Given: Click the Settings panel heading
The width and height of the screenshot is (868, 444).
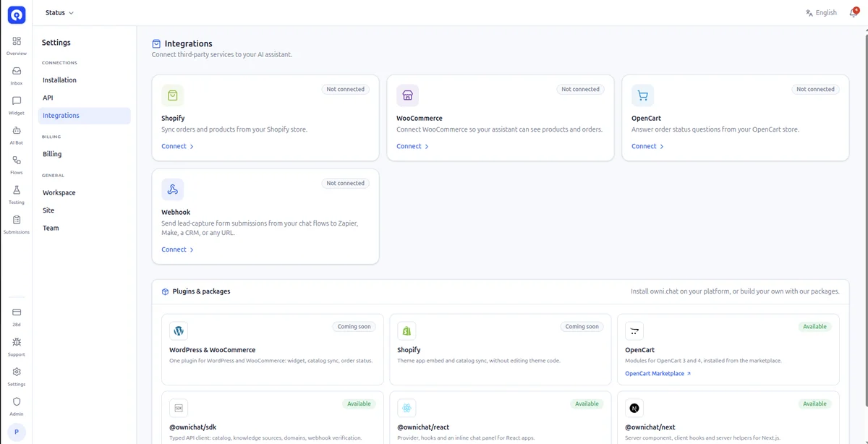Looking at the screenshot, I should coord(56,43).
